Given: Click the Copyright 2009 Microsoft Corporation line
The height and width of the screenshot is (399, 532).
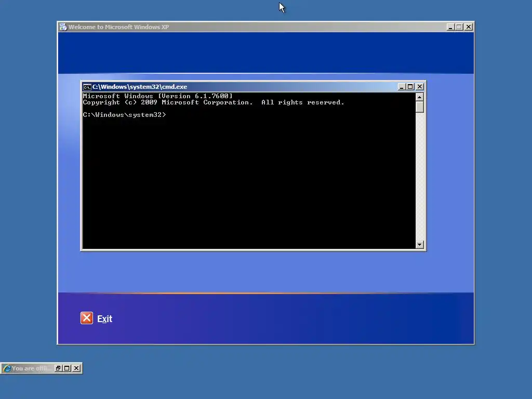Looking at the screenshot, I should 214,102.
